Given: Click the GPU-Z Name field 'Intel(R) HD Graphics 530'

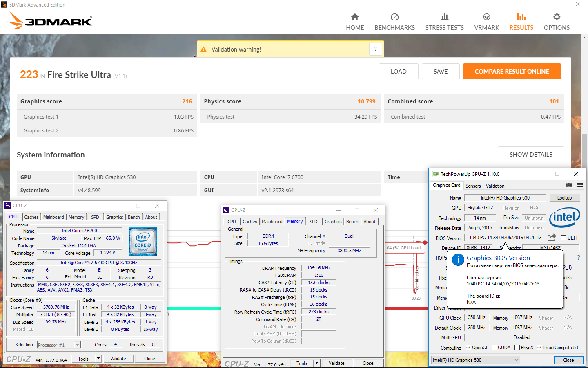Looking at the screenshot, I should (x=505, y=198).
